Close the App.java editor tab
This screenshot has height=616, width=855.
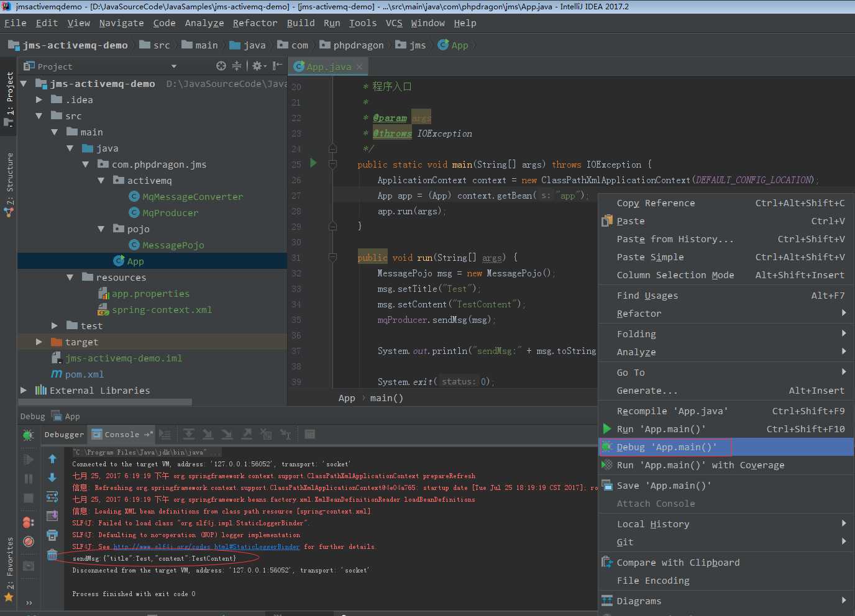click(x=359, y=67)
